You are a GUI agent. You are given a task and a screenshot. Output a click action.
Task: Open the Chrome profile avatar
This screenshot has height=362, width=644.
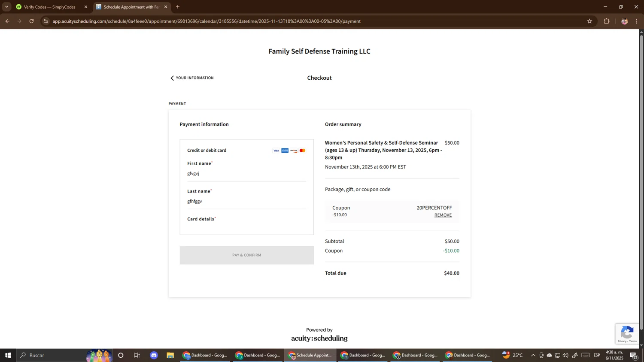624,21
